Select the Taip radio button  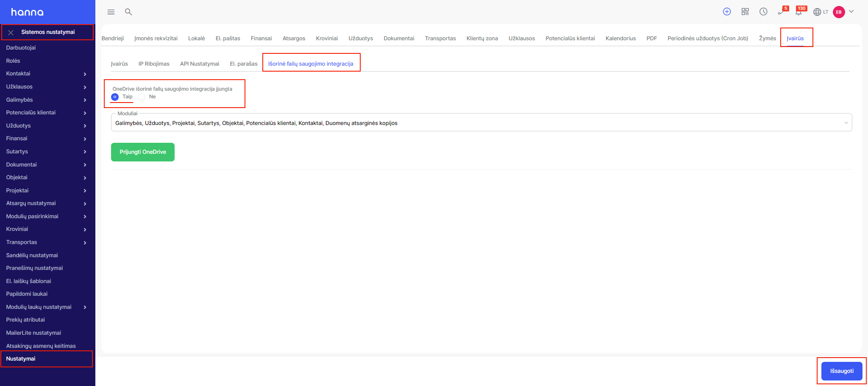pyautogui.click(x=115, y=97)
